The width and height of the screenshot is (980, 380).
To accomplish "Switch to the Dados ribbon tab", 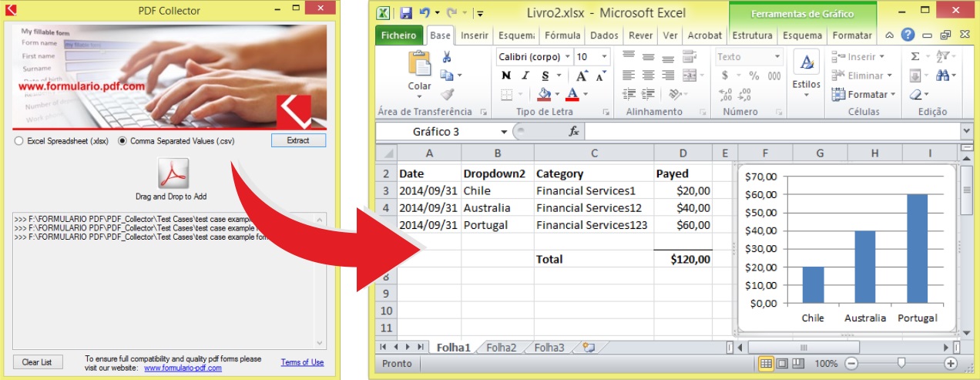I will click(x=605, y=35).
